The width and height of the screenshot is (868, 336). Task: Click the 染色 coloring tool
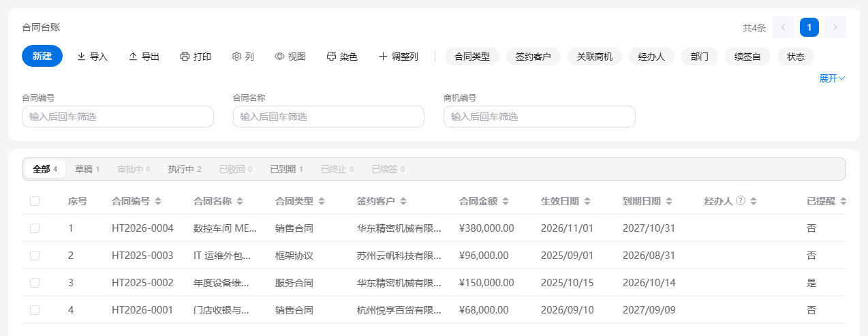342,57
